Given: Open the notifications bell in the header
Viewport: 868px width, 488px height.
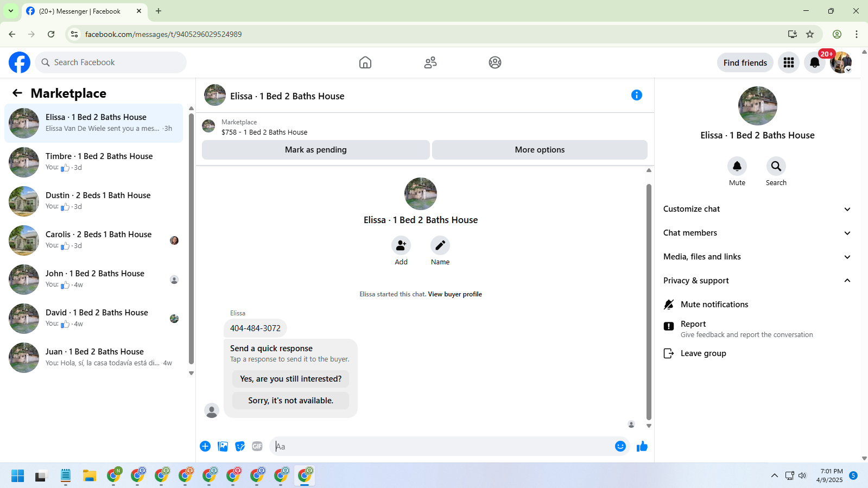Looking at the screenshot, I should tap(815, 62).
